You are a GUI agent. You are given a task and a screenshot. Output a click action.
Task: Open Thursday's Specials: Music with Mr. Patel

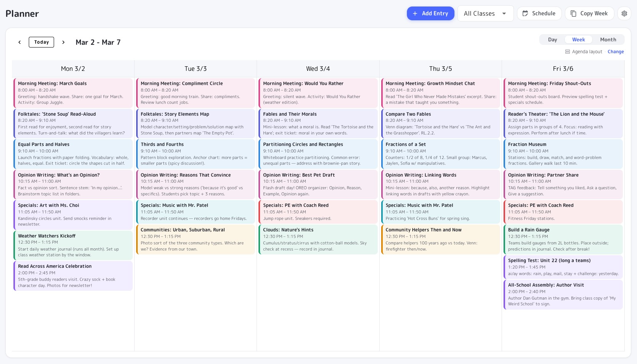coord(441,212)
